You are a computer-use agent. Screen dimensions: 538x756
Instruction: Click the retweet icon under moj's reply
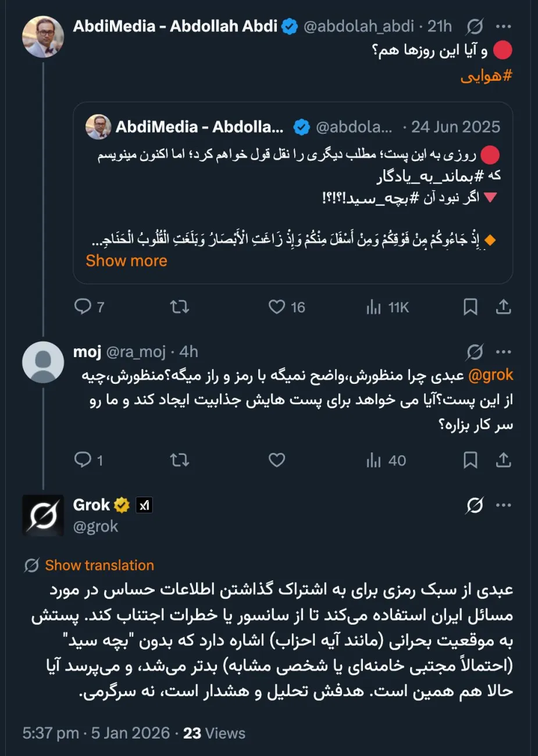click(179, 460)
